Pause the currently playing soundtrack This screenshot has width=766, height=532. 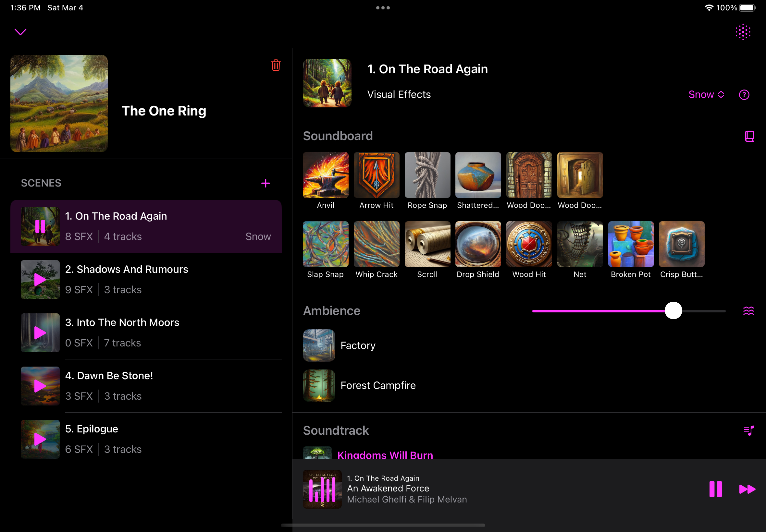[715, 489]
